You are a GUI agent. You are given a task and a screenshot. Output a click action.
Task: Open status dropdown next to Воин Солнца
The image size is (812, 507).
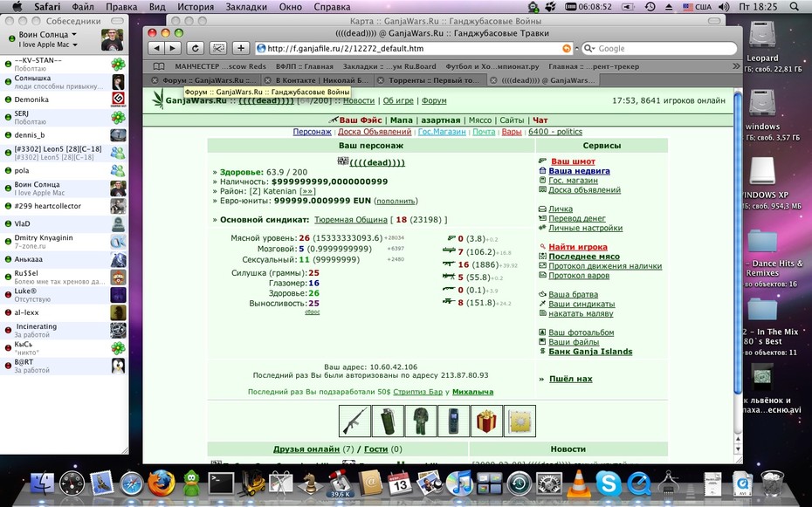pos(74,34)
